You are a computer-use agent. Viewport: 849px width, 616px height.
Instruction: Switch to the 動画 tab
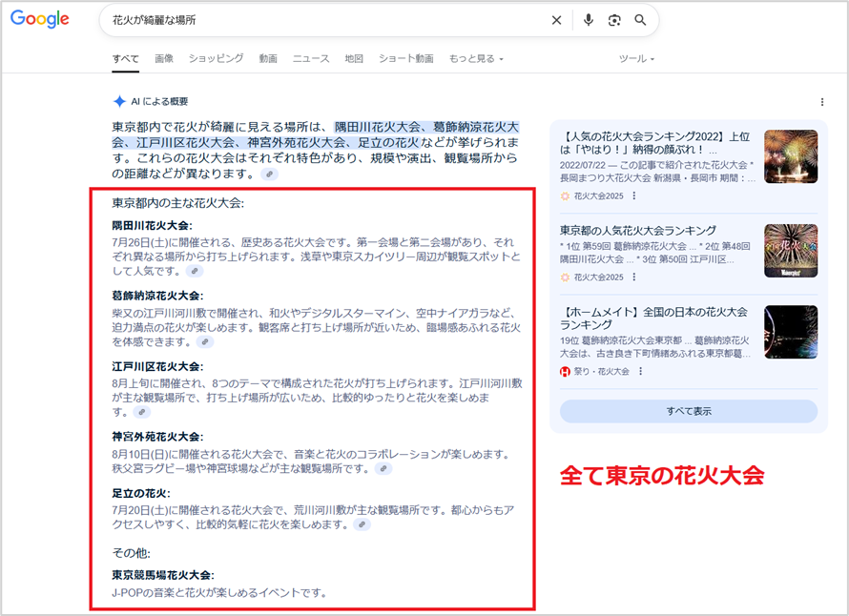coord(268,58)
